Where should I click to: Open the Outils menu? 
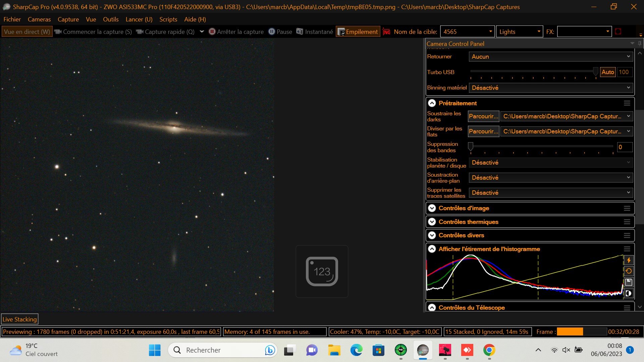tap(111, 19)
